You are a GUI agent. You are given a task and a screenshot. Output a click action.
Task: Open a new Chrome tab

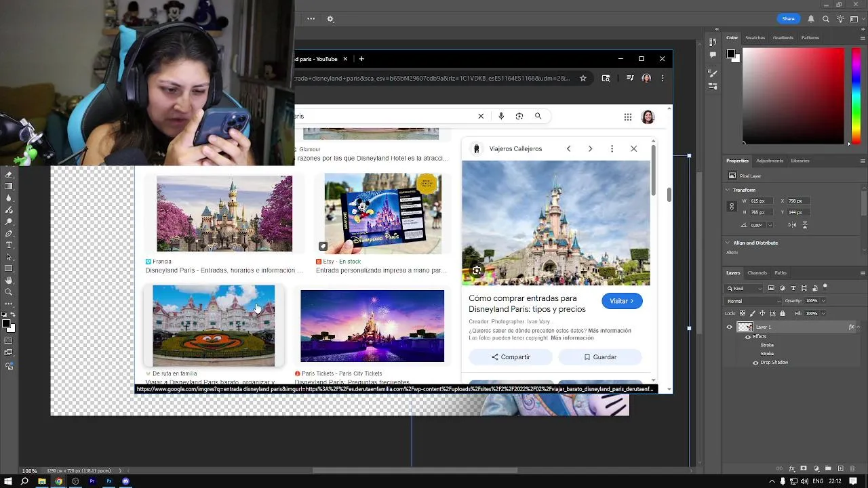click(361, 59)
